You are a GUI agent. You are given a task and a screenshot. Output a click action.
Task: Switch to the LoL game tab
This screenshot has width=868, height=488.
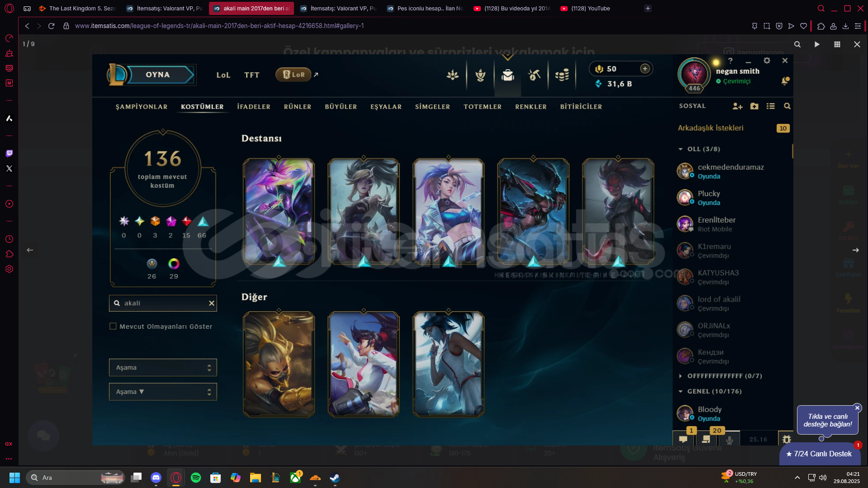223,75
